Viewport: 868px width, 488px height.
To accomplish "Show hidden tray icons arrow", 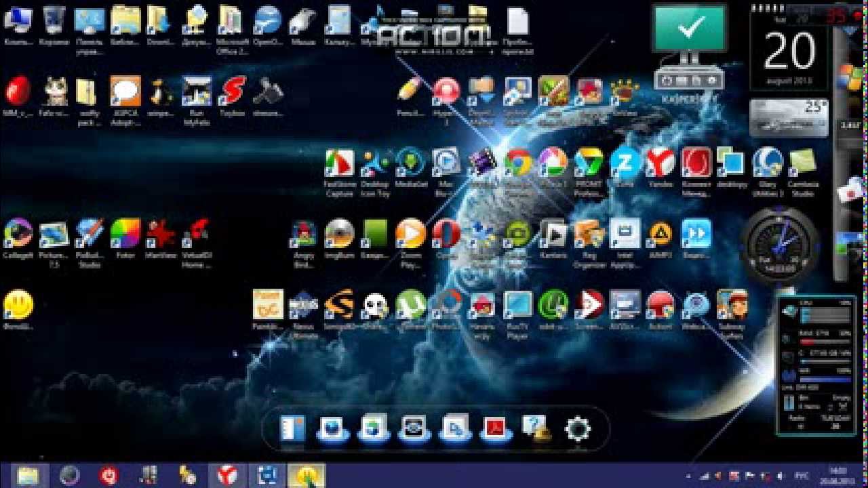I will pyautogui.click(x=688, y=476).
